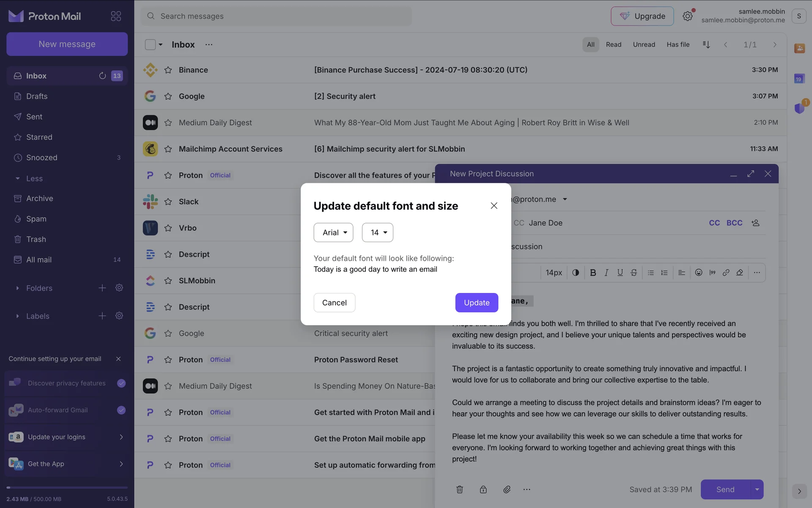
Task: Open the Arial font dropdown
Action: [333, 232]
